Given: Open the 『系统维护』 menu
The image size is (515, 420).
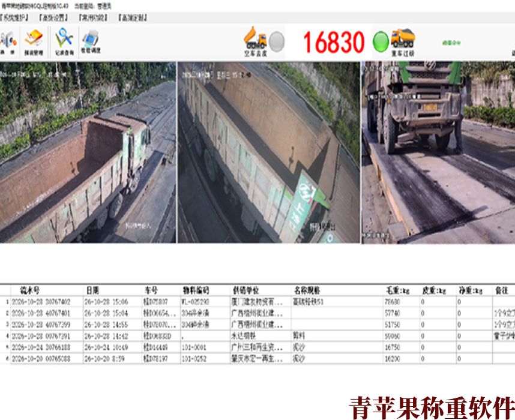Looking at the screenshot, I should point(13,18).
